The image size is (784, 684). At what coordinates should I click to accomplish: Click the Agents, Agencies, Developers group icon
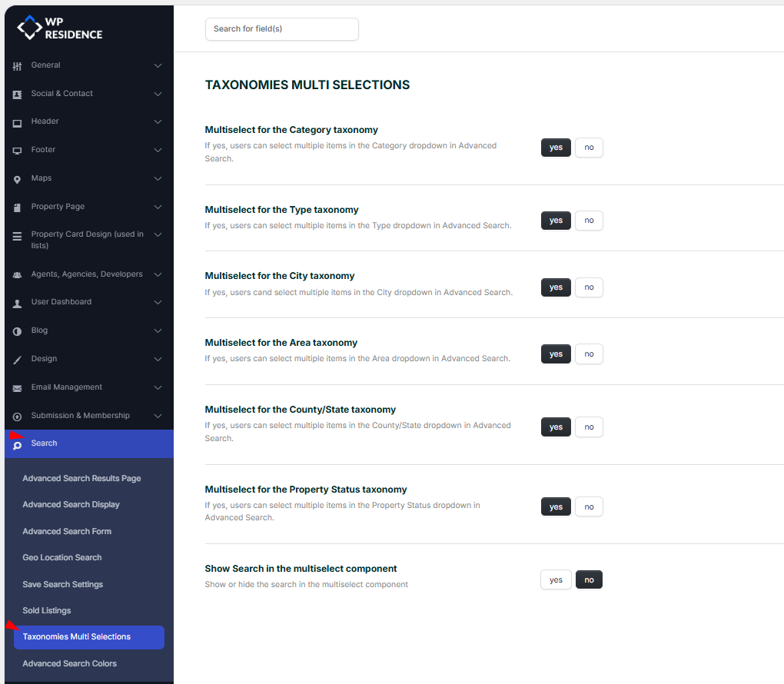[x=17, y=274]
